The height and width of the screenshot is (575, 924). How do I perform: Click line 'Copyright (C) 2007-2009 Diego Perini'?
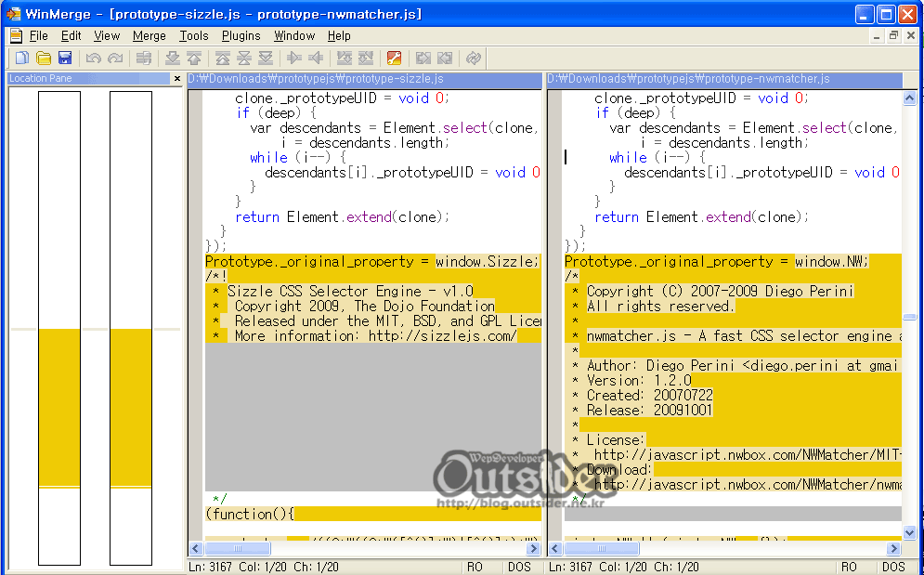click(720, 292)
